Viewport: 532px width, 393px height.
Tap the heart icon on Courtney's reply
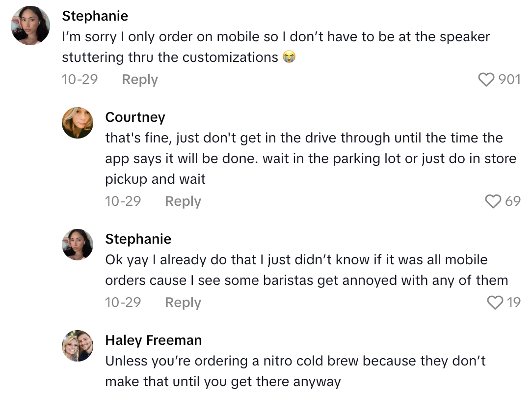tap(493, 201)
